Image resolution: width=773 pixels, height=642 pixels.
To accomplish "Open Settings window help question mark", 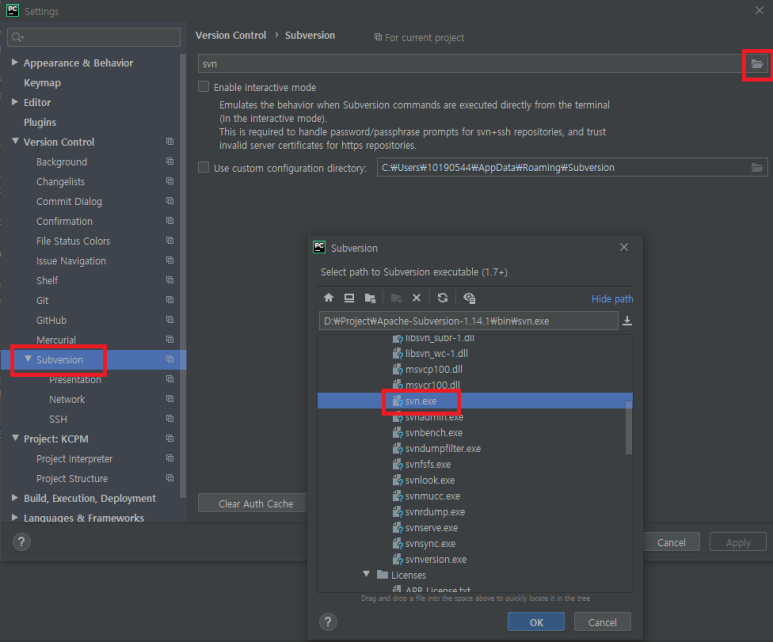I will 21,542.
